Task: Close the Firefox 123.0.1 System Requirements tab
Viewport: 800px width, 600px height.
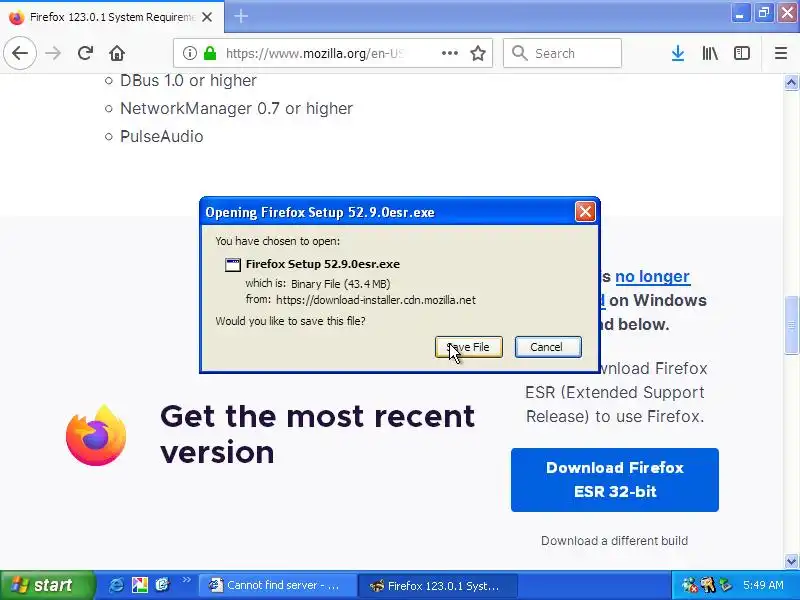Action: click(x=207, y=17)
